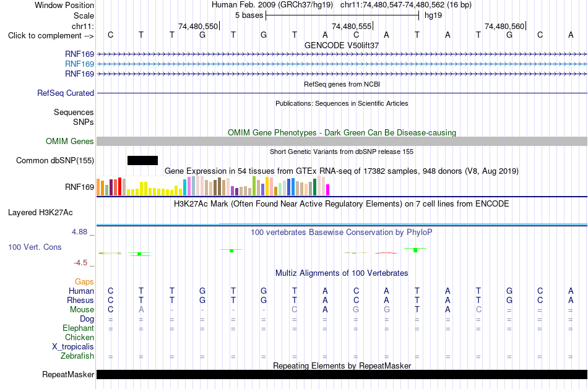
Task: Select the Mouse alignment row label
Action: 82,310
